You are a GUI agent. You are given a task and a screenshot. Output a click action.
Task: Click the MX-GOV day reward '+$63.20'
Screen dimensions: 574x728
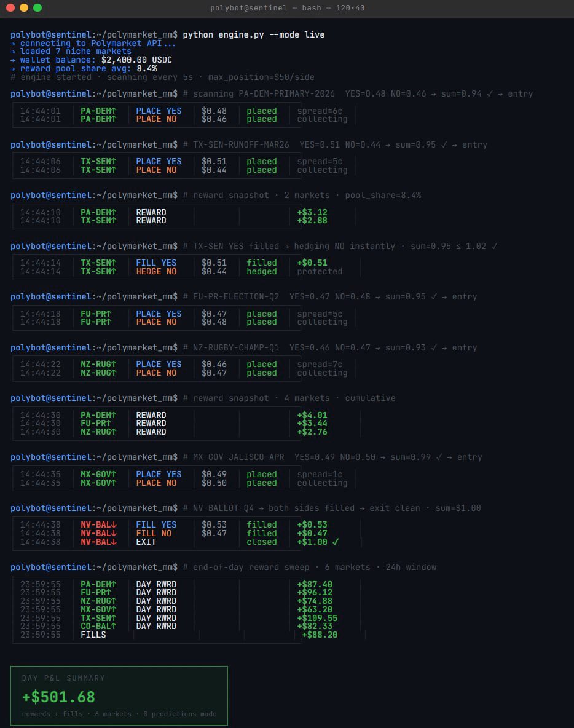click(x=315, y=609)
